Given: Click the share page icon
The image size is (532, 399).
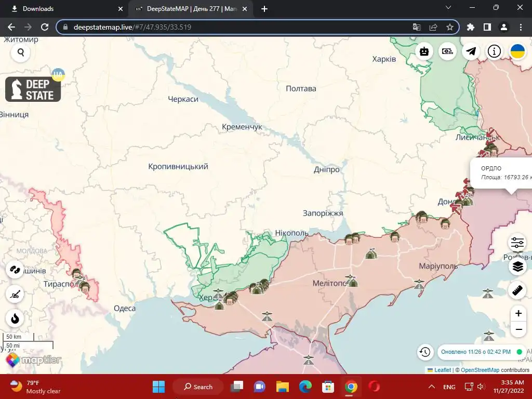Looking at the screenshot, I should [x=433, y=27].
